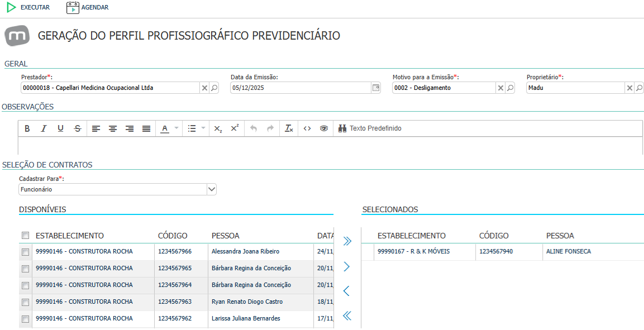Search Motivo para a Emissão options

(510, 88)
